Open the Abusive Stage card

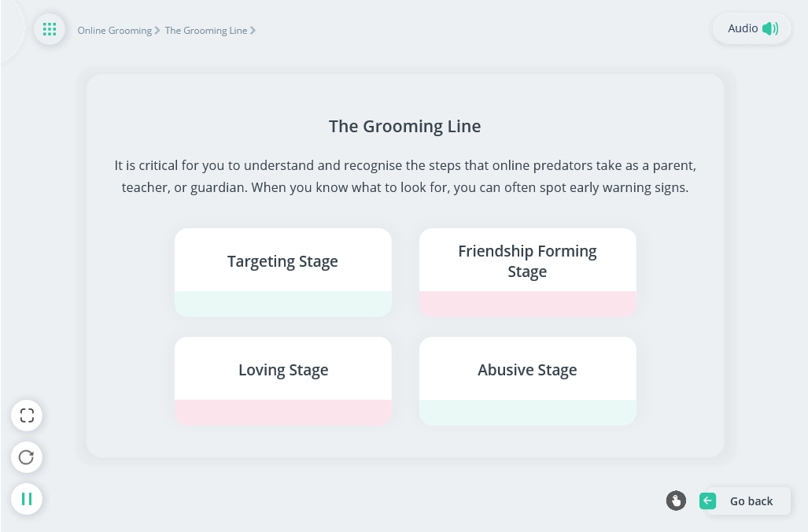[x=527, y=370]
